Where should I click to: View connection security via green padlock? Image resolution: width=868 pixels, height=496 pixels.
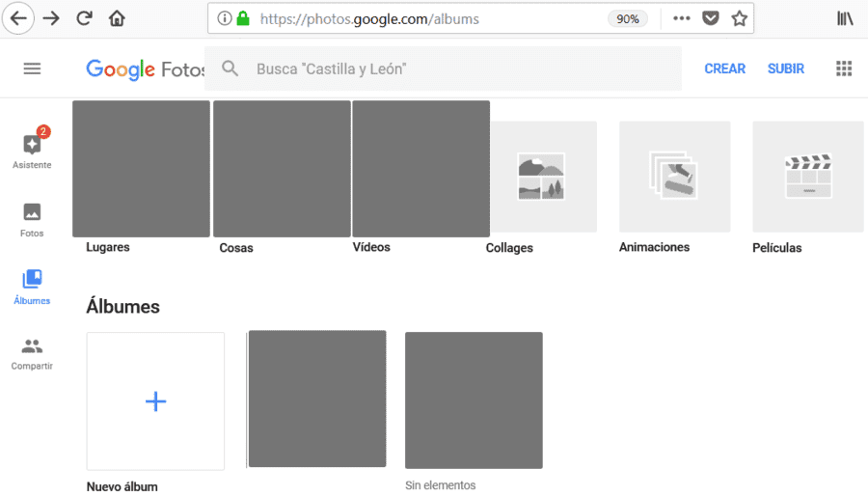[243, 18]
